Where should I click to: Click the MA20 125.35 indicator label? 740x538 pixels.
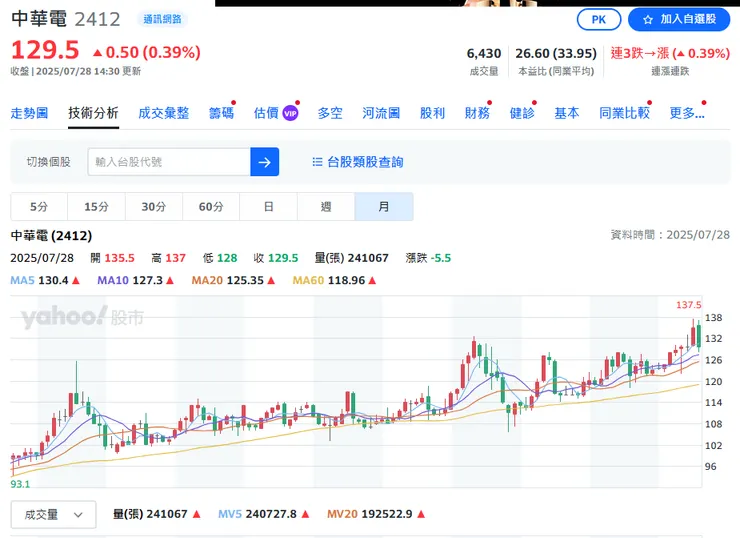click(x=233, y=280)
